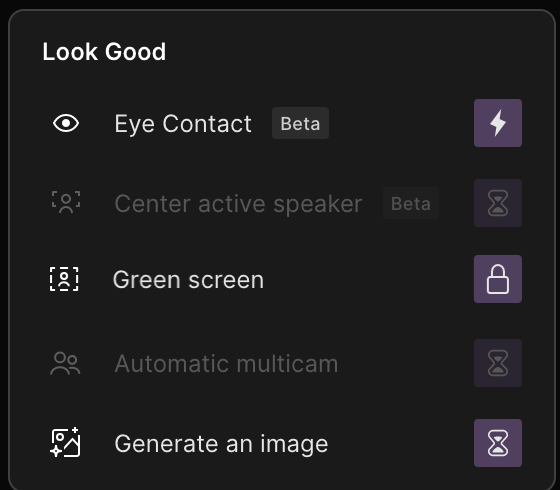The height and width of the screenshot is (490, 560).
Task: Click hourglass button for Automatic multicam
Action: 498,363
